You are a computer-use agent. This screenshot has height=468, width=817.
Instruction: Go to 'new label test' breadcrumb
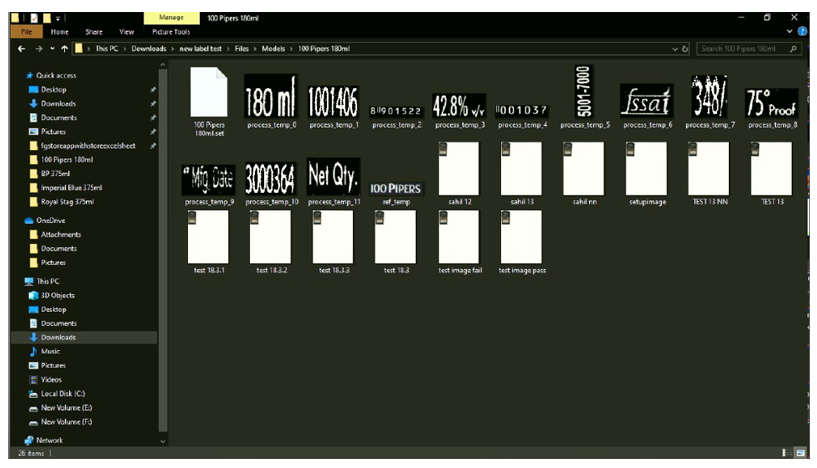click(x=202, y=48)
